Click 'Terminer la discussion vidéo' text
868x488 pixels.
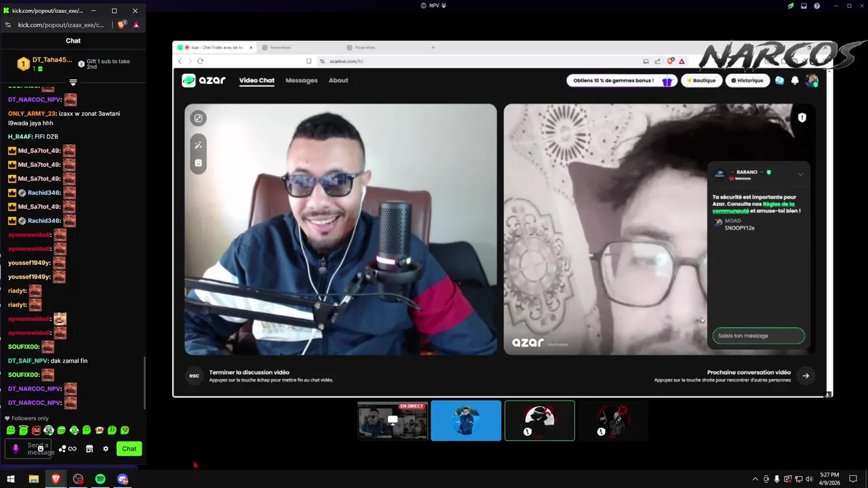(249, 372)
